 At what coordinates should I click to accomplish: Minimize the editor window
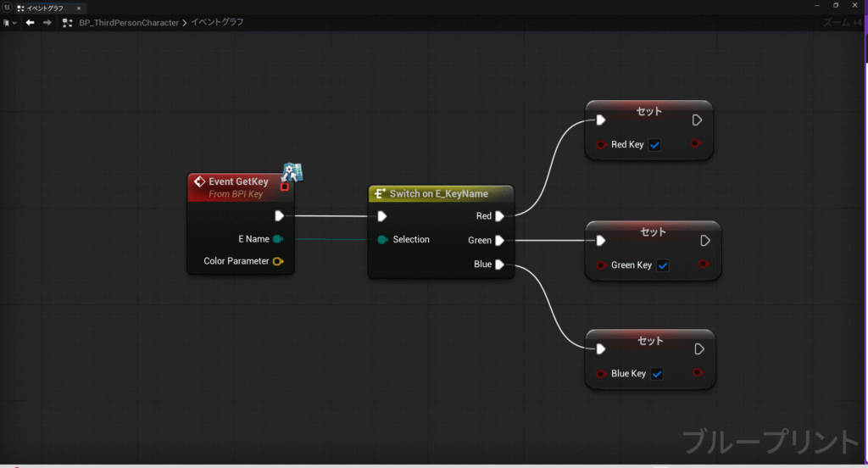tap(817, 6)
